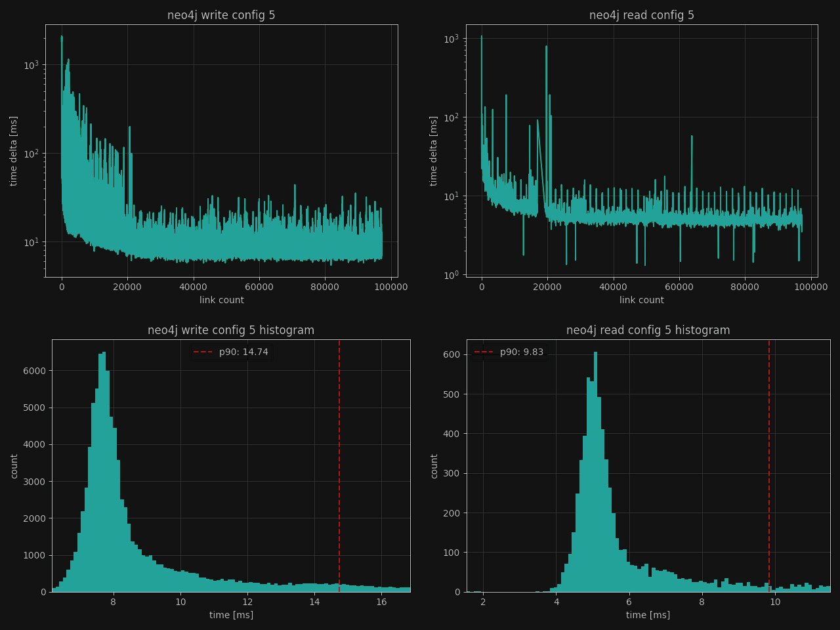Click the 2 tick on read histogram x-axis
The height and width of the screenshot is (630, 840).
(x=483, y=602)
